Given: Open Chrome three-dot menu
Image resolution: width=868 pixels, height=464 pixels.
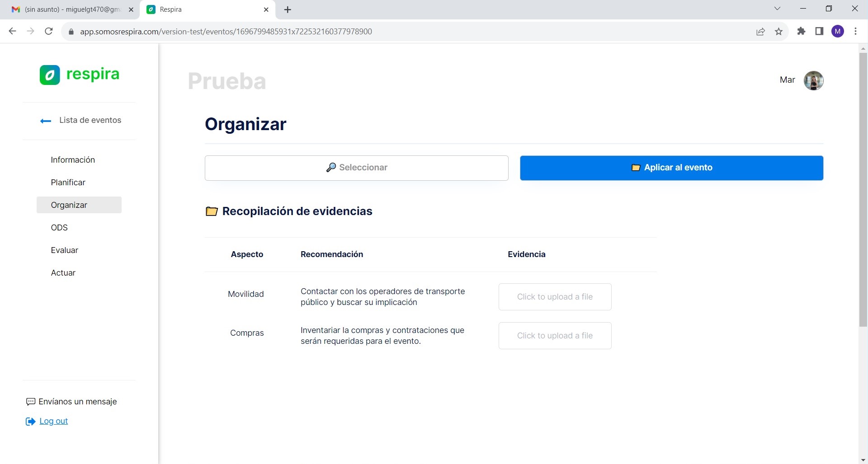Looking at the screenshot, I should tap(856, 31).
